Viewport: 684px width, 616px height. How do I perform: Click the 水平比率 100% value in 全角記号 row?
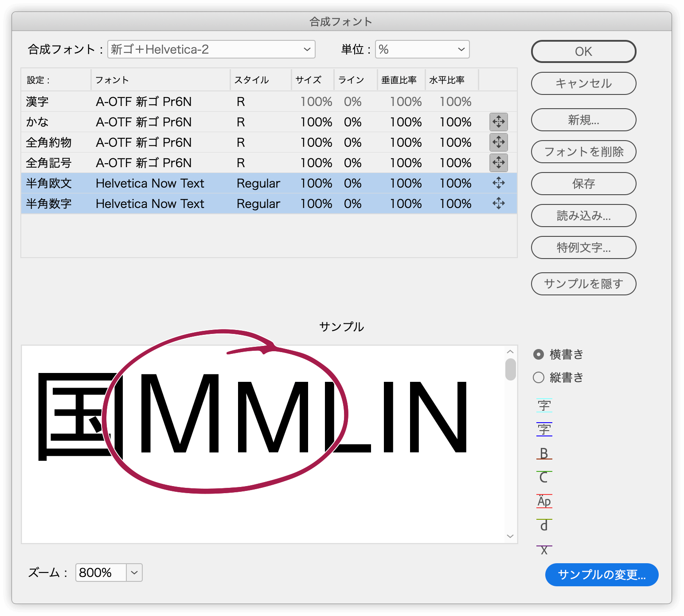(456, 163)
